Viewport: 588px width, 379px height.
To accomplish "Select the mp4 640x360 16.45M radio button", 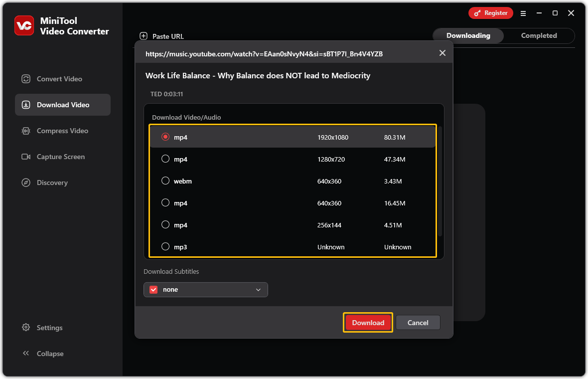I will pyautogui.click(x=165, y=202).
